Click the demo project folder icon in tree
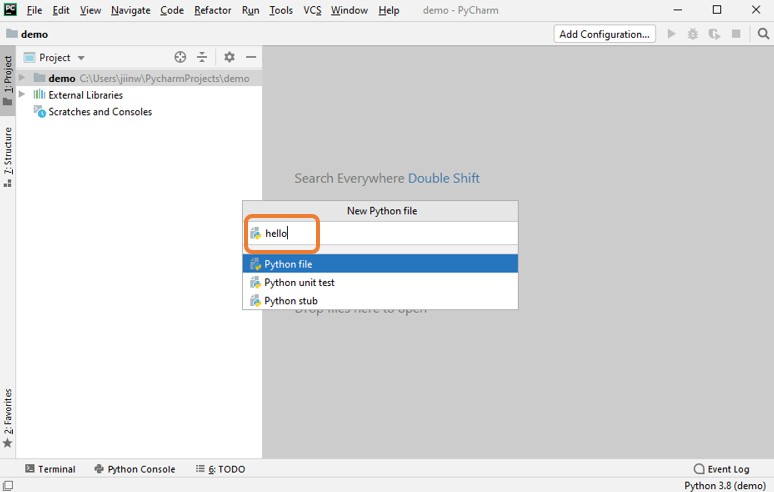Viewport: 774px width, 492px height. pyautogui.click(x=39, y=77)
